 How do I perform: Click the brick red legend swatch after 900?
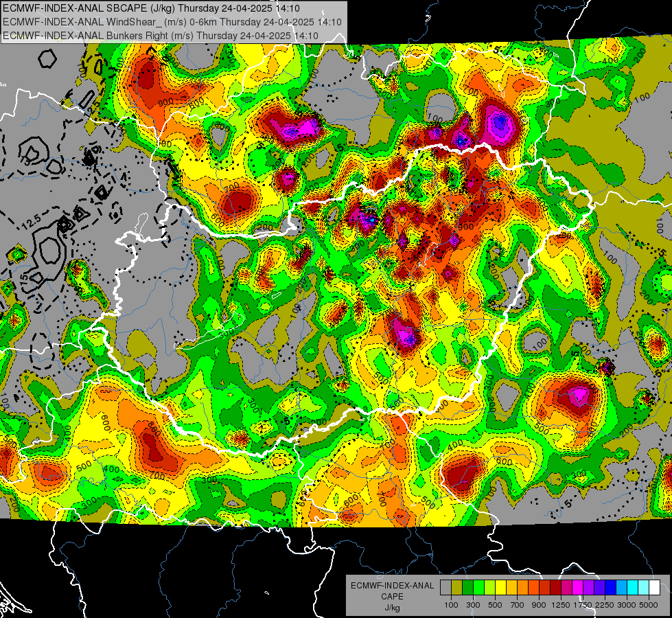point(545,588)
